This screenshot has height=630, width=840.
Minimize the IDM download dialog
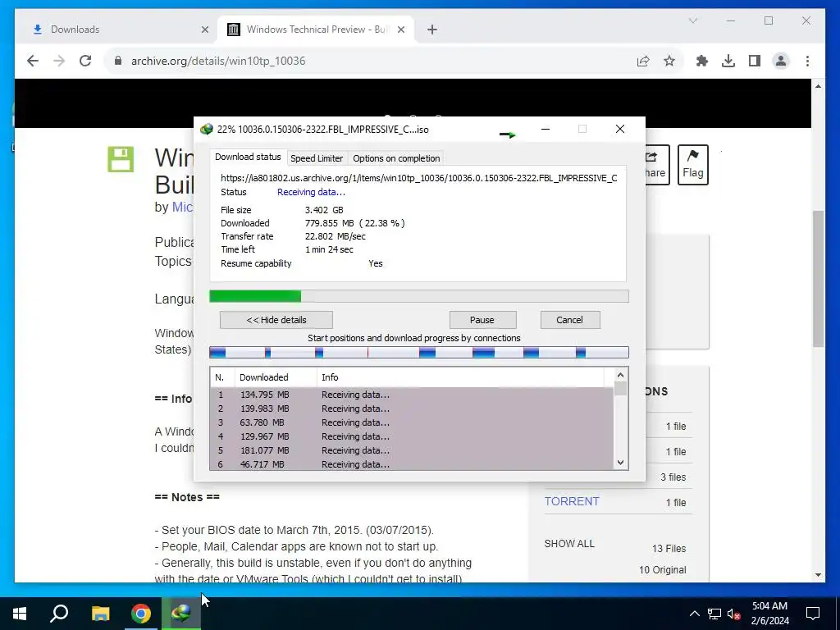coord(546,129)
